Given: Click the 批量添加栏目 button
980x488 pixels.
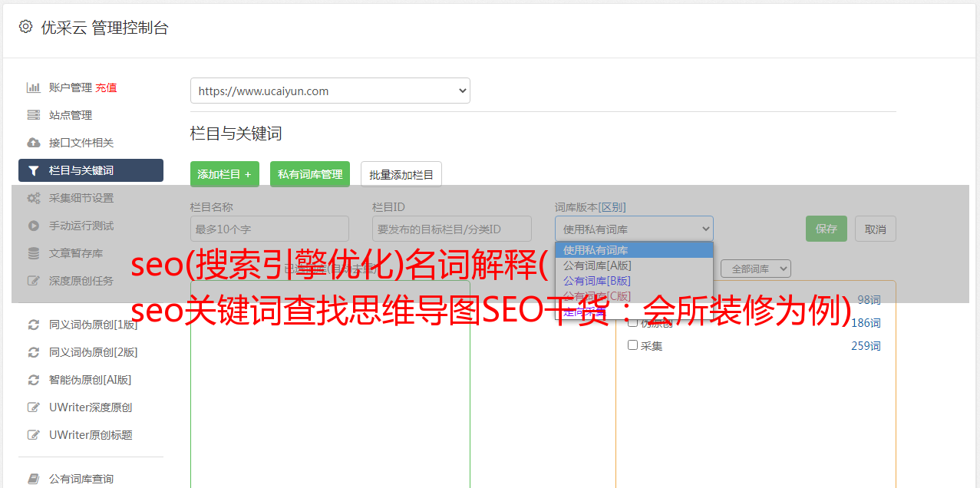Looking at the screenshot, I should coord(401,174).
